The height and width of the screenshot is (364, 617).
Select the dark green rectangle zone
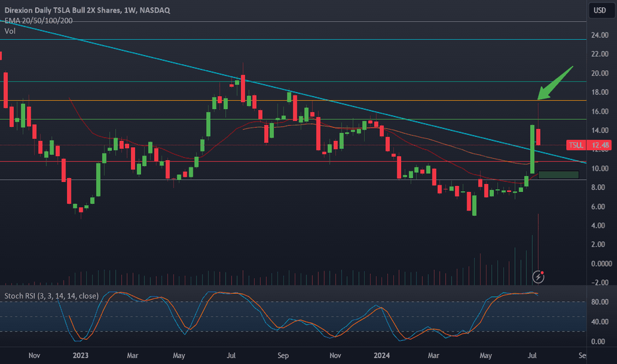[x=558, y=175]
